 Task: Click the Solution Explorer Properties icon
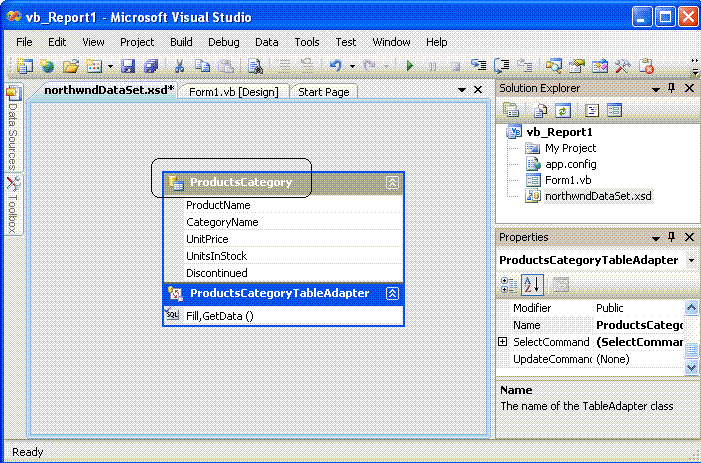[511, 110]
